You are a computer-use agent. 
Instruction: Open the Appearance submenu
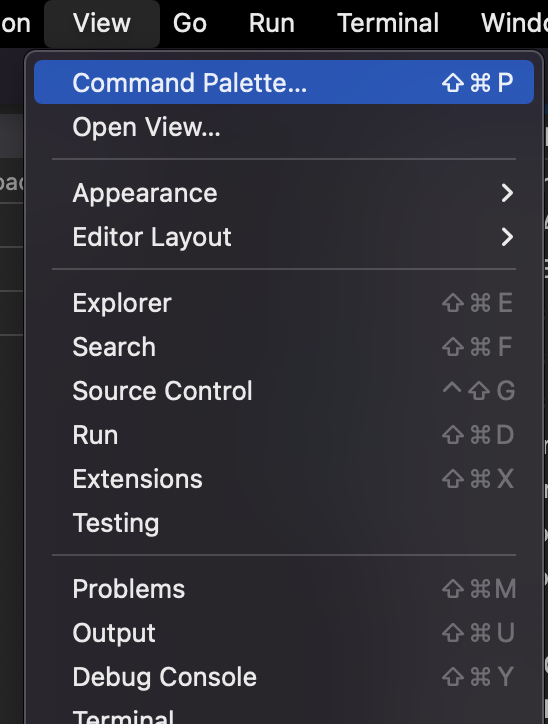point(283,193)
